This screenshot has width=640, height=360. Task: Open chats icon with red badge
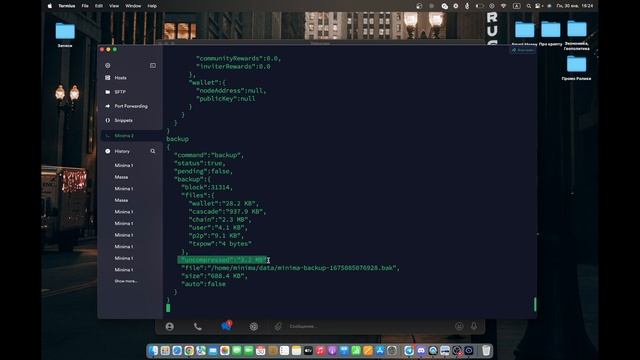pyautogui.click(x=226, y=326)
